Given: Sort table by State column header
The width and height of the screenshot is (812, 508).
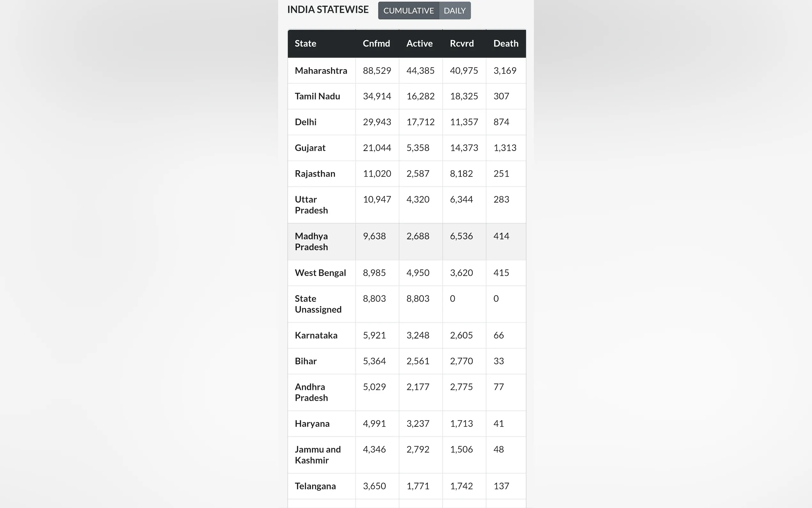Looking at the screenshot, I should click(x=306, y=44).
